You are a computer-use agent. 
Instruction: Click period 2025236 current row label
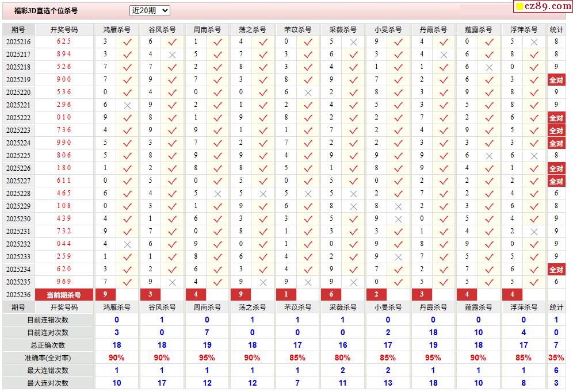tap(18, 294)
